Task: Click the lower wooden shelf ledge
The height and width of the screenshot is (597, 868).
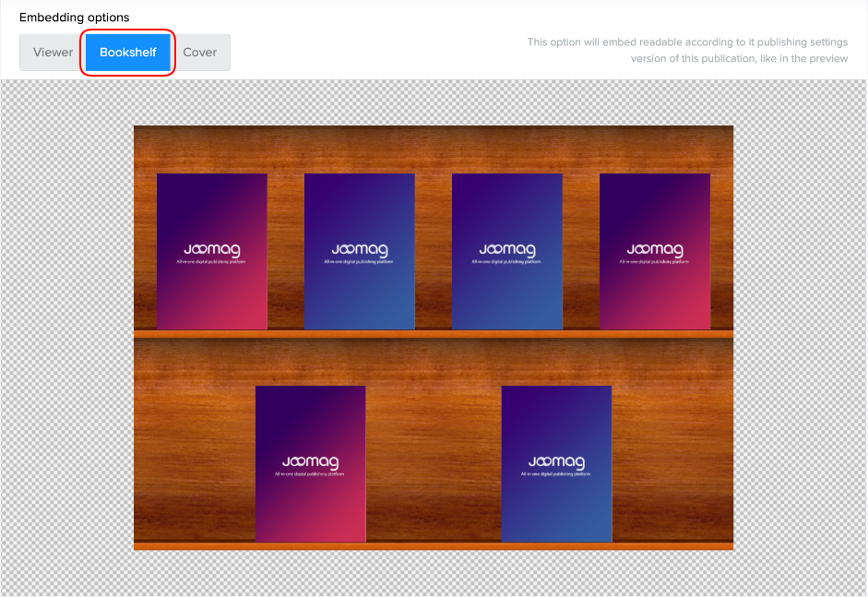Action: click(x=434, y=545)
